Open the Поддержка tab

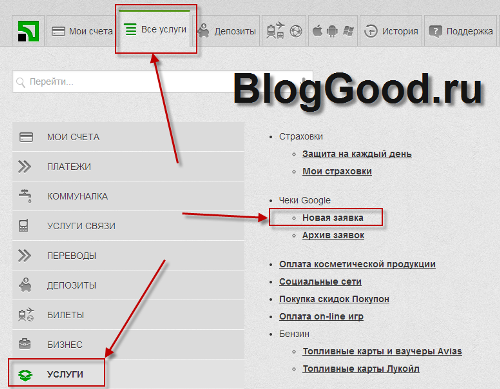[461, 31]
